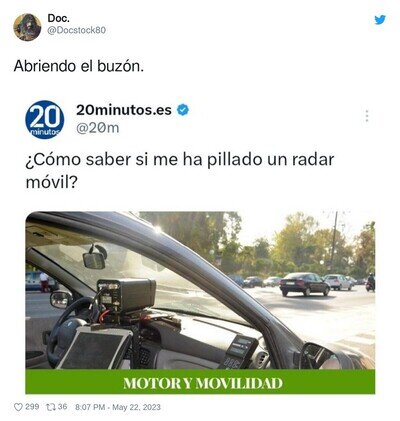Open the 8:07 PM - May 22, 2023 timestamp
Screen dimensions: 400x421
click(118, 407)
